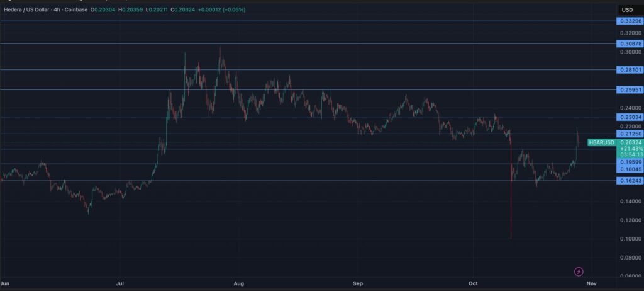Select the 0.21250 horizontal line price label
644x291 pixels.
(630, 134)
